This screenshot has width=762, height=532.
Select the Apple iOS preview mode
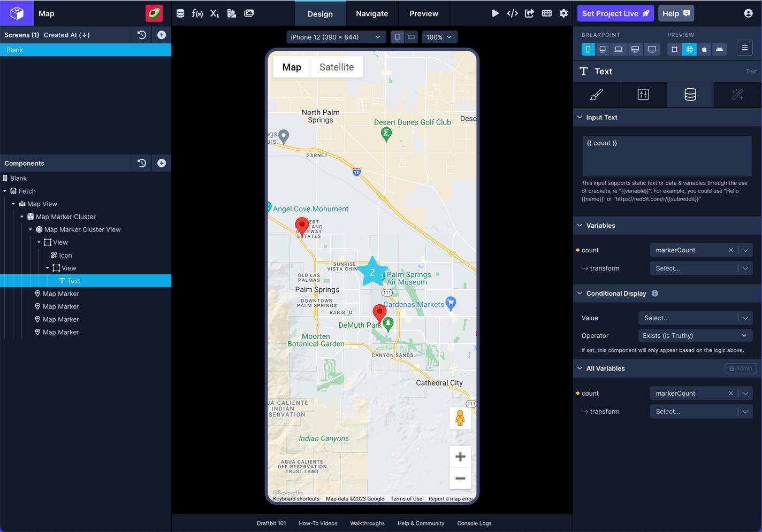click(704, 49)
